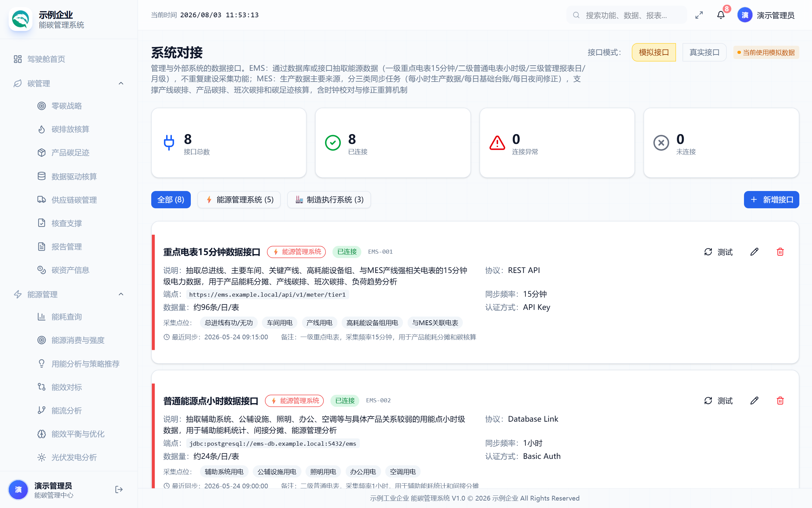This screenshot has width=812, height=508.
Task: Go to 碳排放核算 page
Action: (x=70, y=129)
